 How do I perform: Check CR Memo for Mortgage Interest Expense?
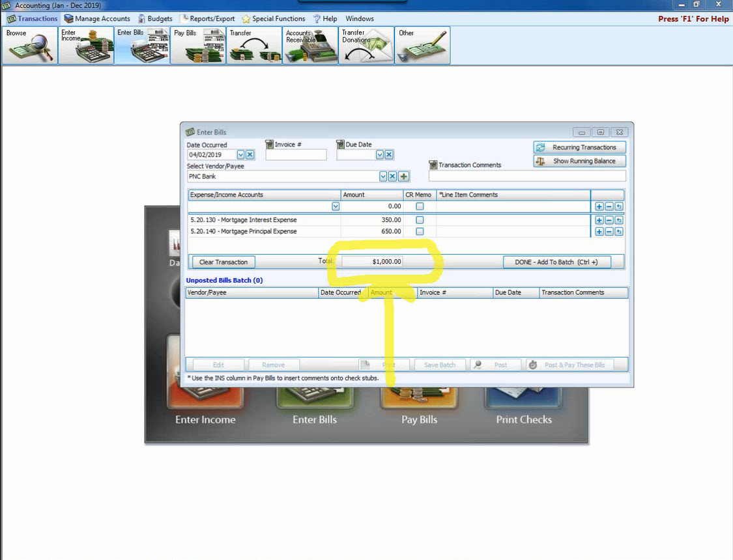420,220
